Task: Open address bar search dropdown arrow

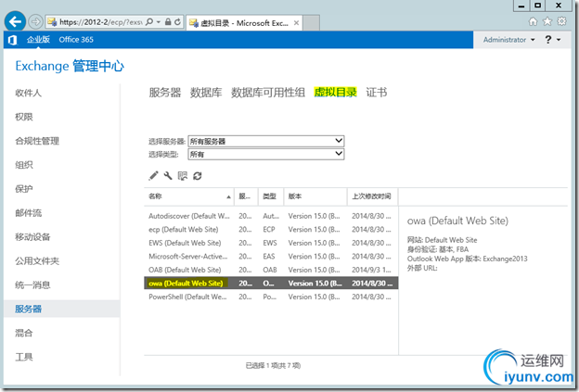Action: (x=159, y=21)
